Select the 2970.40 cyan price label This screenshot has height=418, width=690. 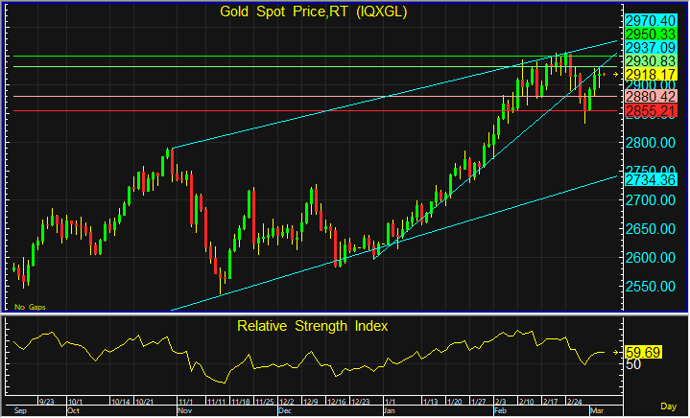point(653,19)
